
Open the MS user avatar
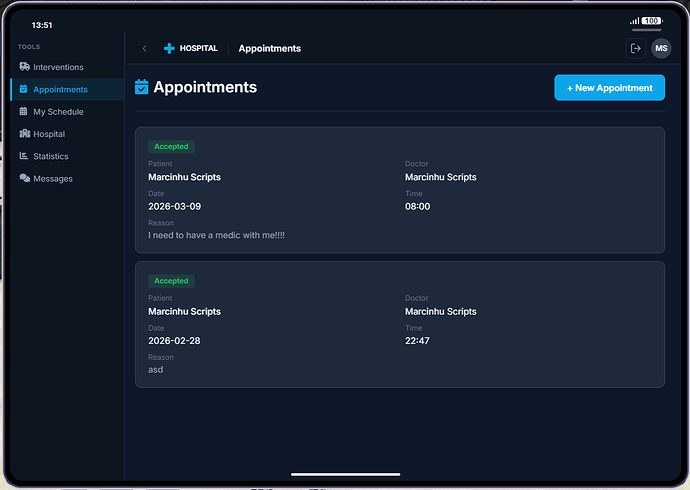[661, 48]
